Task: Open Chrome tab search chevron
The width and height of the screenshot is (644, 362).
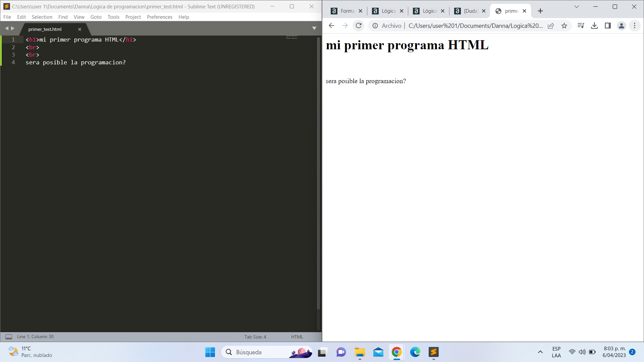Action: [577, 7]
